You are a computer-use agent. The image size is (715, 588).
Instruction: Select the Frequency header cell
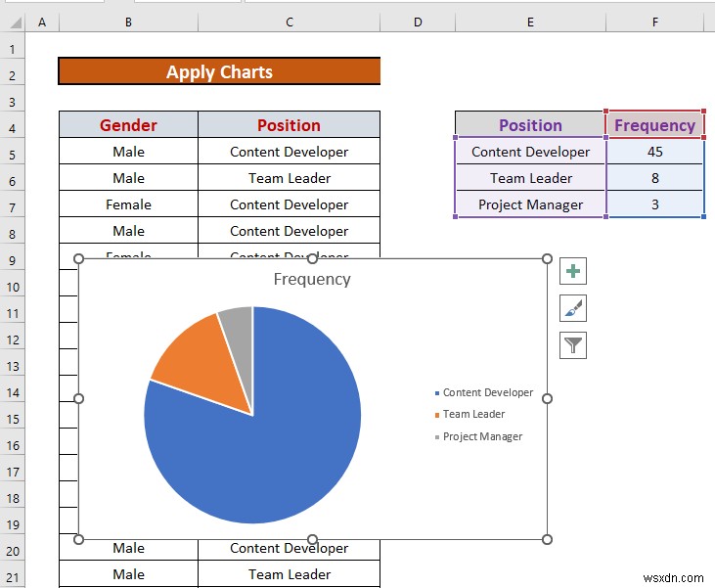[x=654, y=125]
